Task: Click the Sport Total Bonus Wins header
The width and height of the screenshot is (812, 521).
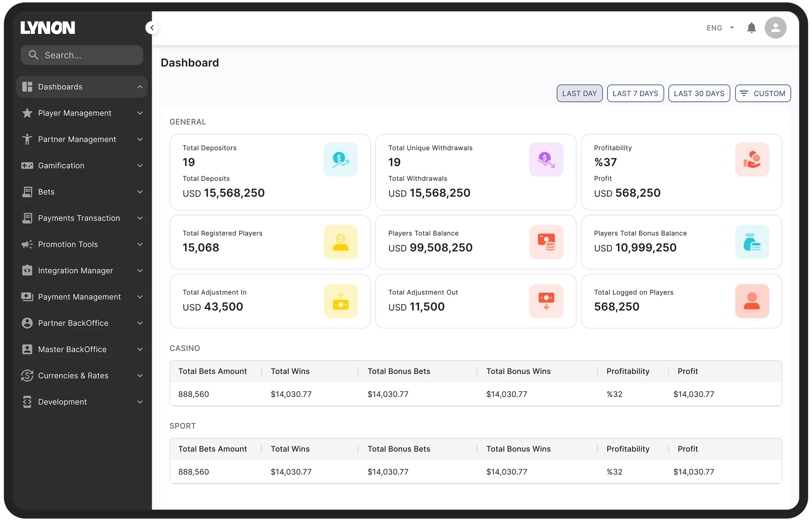Action: [518, 449]
